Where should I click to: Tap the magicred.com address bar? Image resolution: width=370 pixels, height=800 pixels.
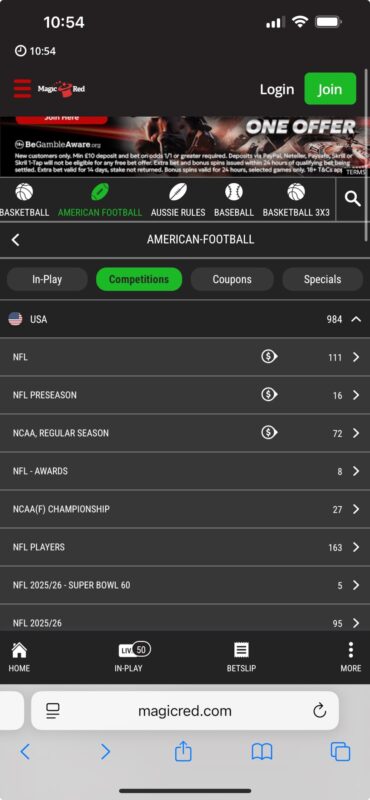(x=185, y=710)
